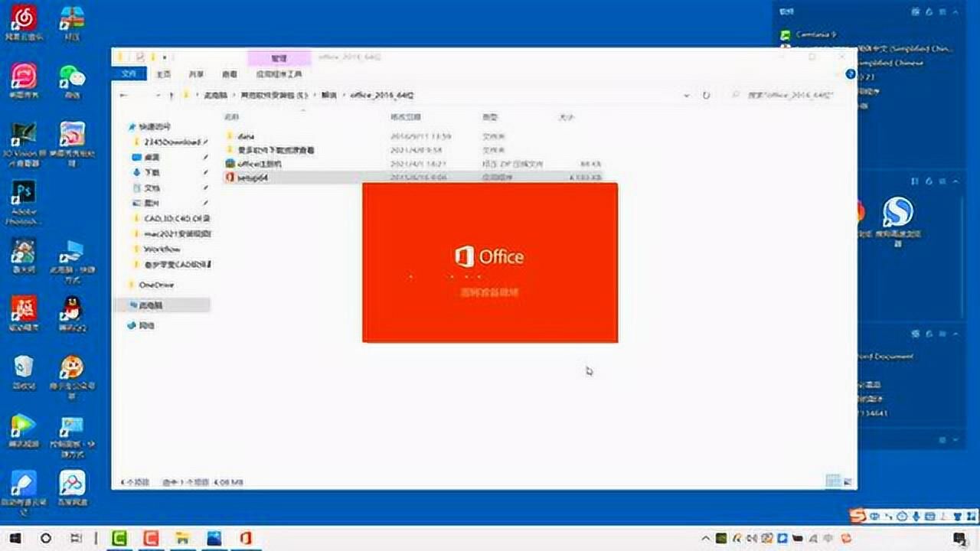Select 网络 (Network) in navigation pane
This screenshot has height=551, width=980.
142,325
